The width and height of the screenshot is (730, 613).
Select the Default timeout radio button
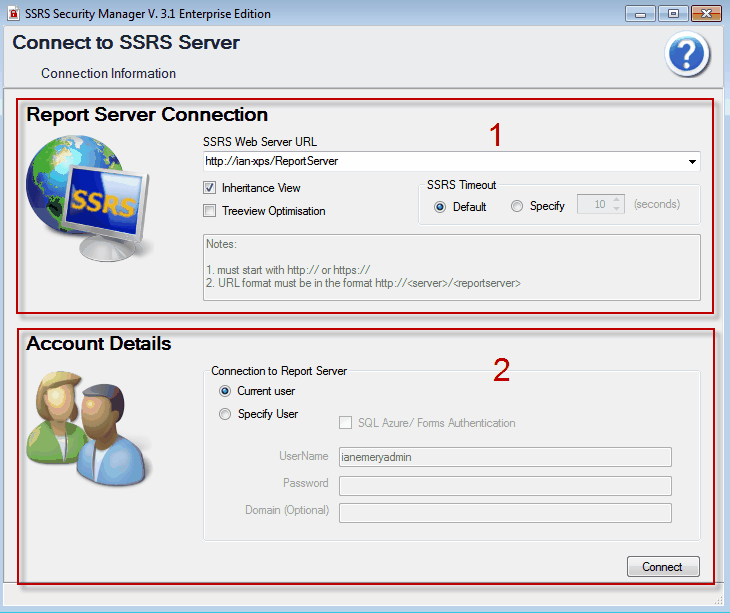pos(440,207)
